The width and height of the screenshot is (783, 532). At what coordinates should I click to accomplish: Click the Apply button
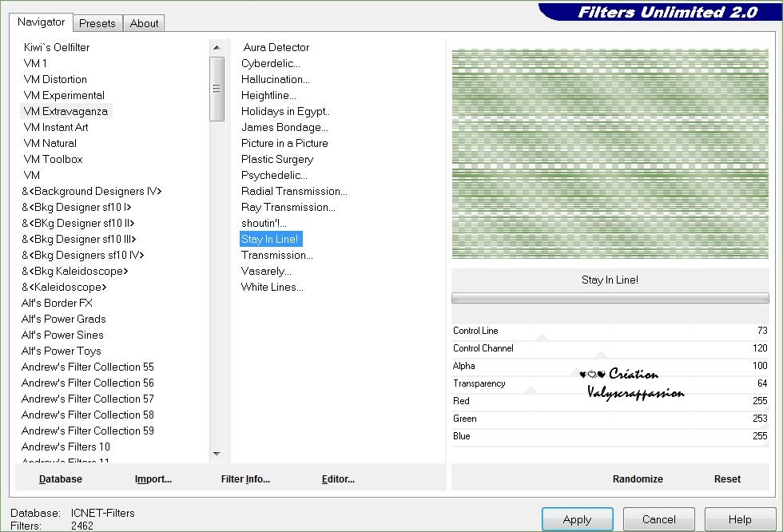tap(577, 519)
